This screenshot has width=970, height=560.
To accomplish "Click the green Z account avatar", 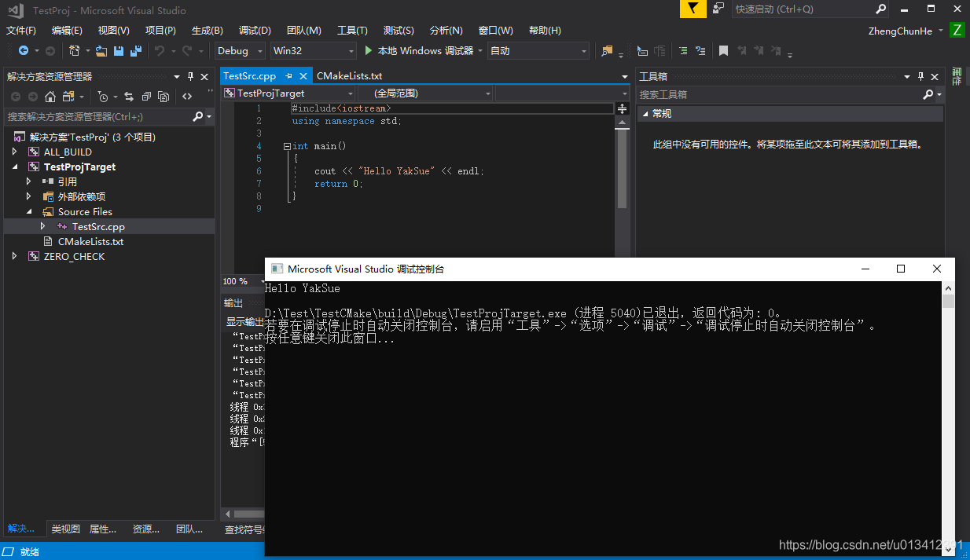I will pos(957,31).
